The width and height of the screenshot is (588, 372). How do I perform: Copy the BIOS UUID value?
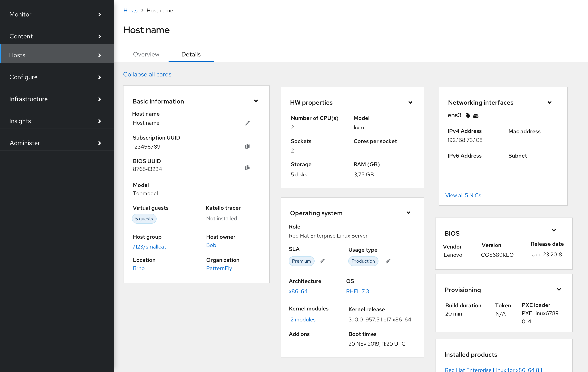point(247,168)
